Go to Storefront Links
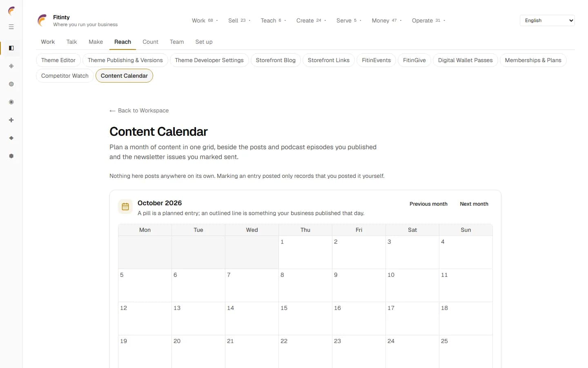This screenshot has height=368, width=588. (329, 60)
